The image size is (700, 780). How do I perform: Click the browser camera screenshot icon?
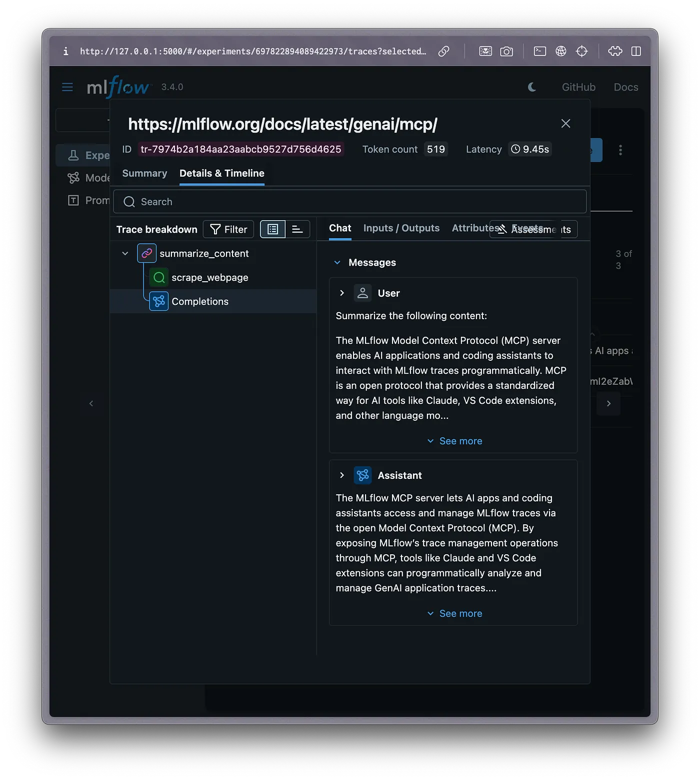click(506, 51)
